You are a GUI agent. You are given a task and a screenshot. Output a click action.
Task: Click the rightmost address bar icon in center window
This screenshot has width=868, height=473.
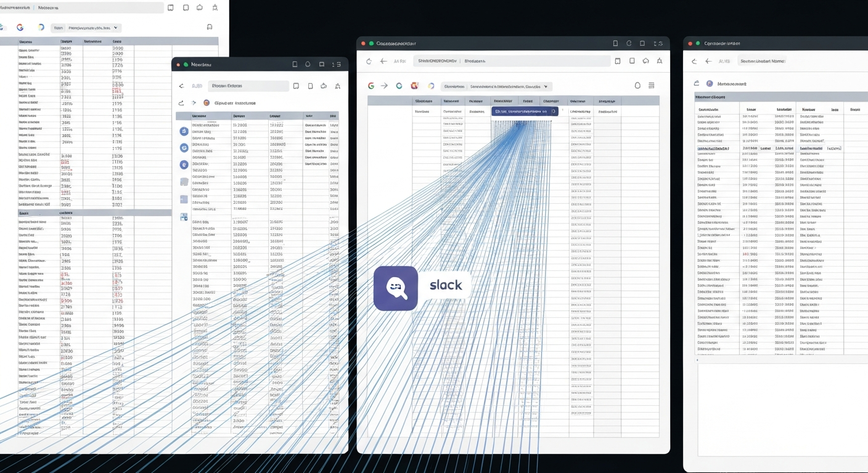[660, 61]
